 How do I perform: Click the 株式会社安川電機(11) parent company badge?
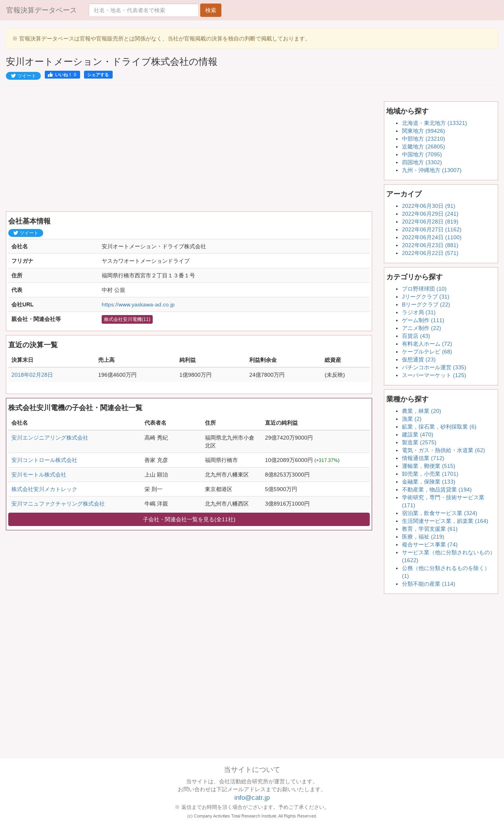tap(127, 319)
